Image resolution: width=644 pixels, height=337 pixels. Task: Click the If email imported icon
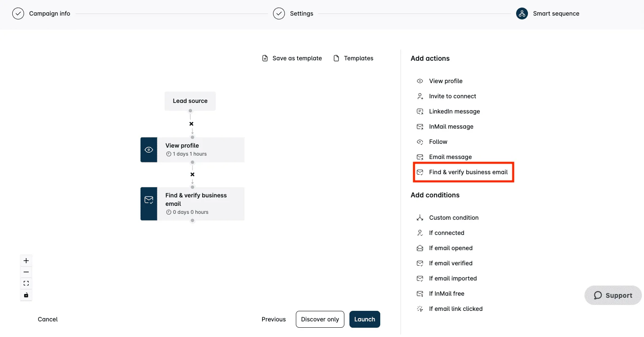420,278
